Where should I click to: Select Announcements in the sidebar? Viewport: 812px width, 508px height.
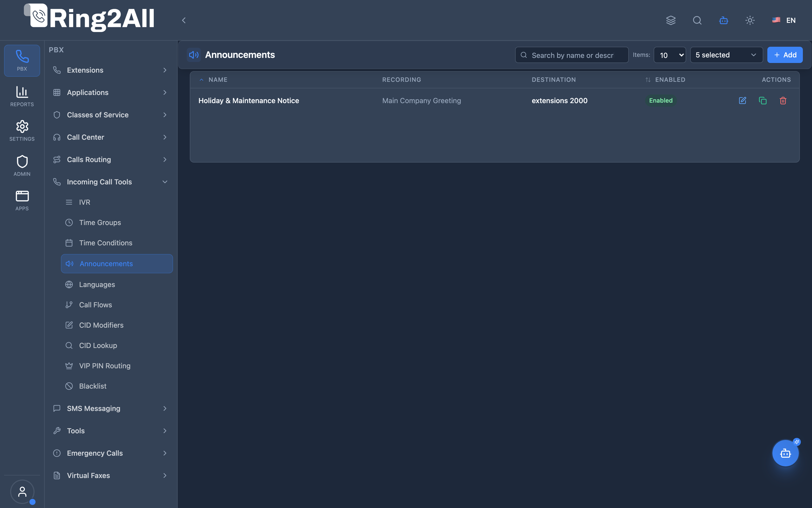click(x=117, y=263)
